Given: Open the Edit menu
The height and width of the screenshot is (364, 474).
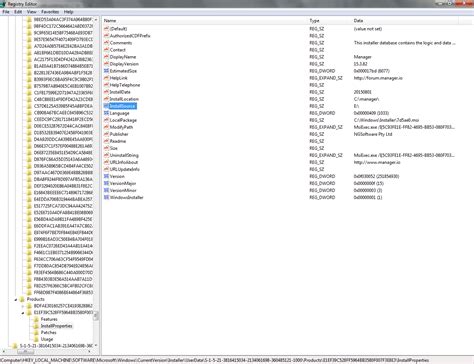Looking at the screenshot, I should pyautogui.click(x=18, y=12).
